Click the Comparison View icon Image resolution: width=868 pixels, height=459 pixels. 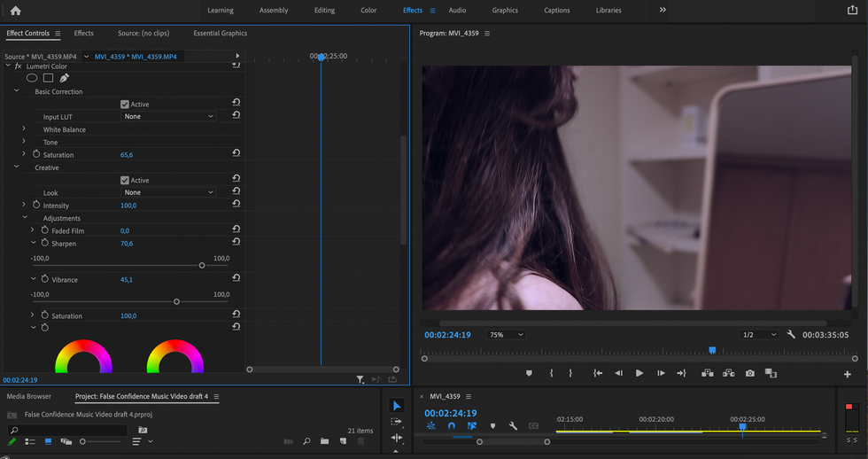[771, 373]
